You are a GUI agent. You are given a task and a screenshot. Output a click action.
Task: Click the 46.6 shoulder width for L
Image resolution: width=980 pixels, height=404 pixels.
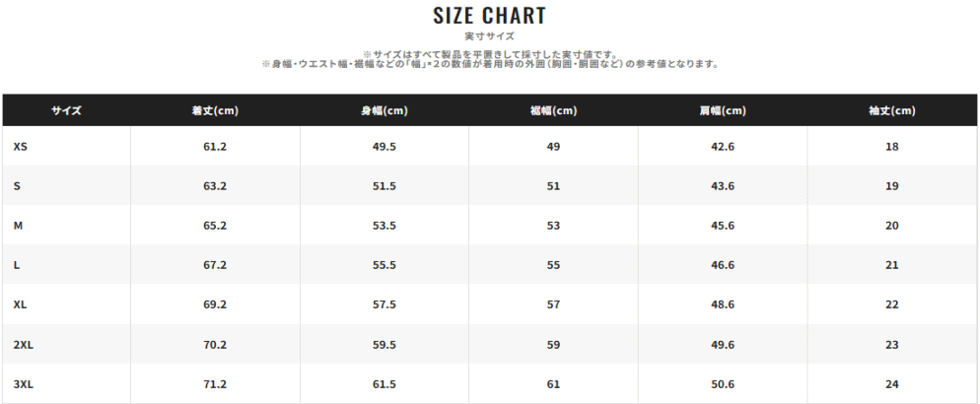(x=723, y=265)
